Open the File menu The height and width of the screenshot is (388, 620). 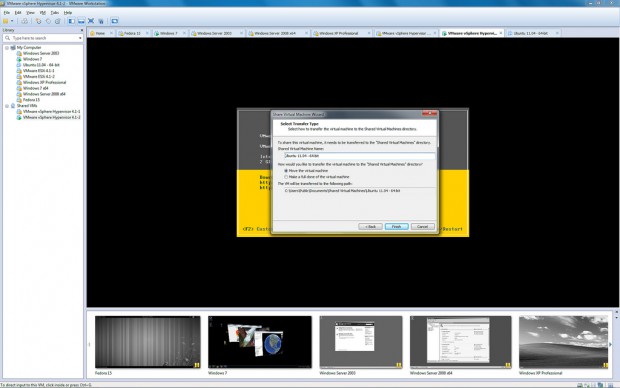click(7, 13)
